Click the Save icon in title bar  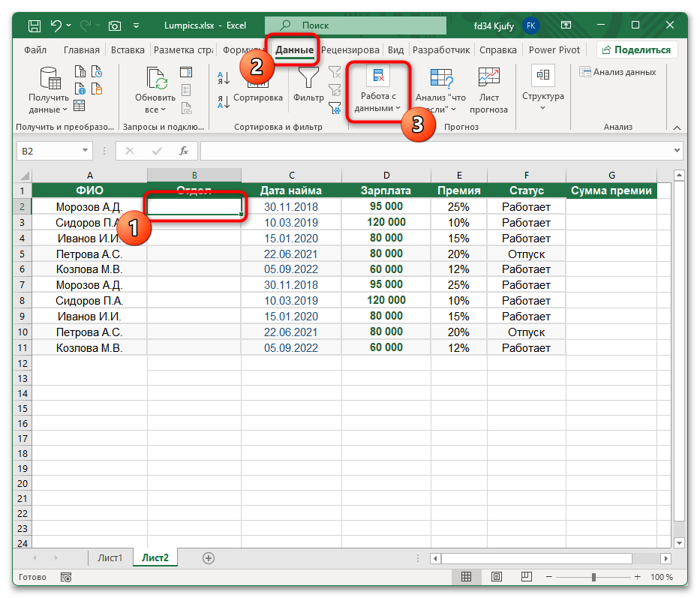pos(35,26)
